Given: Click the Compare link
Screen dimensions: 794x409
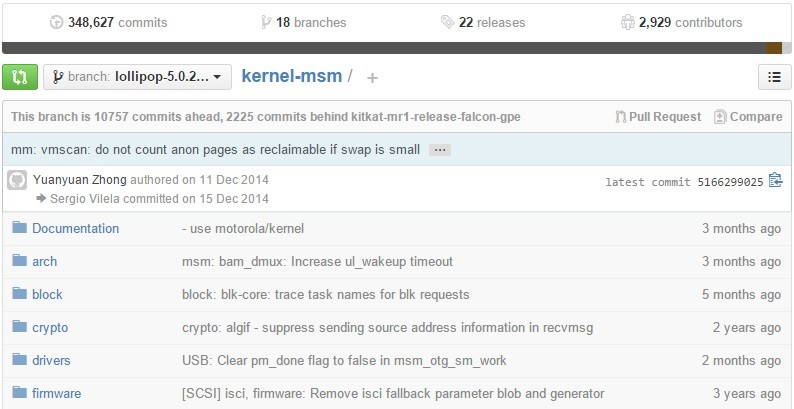Looking at the screenshot, I should (x=748, y=117).
